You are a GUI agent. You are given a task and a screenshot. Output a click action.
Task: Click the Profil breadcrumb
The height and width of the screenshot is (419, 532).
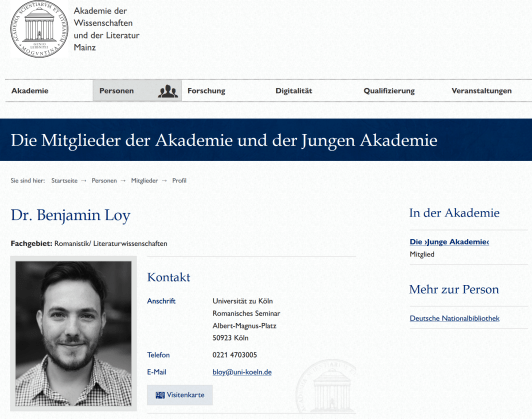[x=179, y=180]
